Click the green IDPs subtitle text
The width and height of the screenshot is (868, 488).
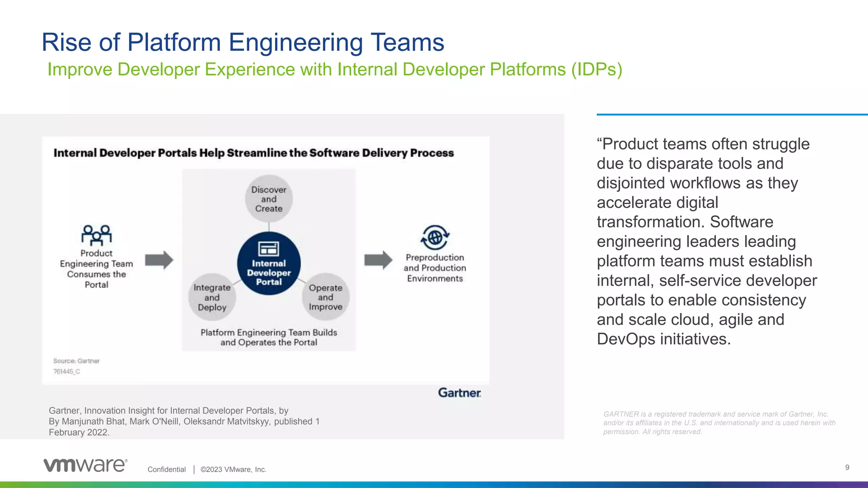point(334,69)
